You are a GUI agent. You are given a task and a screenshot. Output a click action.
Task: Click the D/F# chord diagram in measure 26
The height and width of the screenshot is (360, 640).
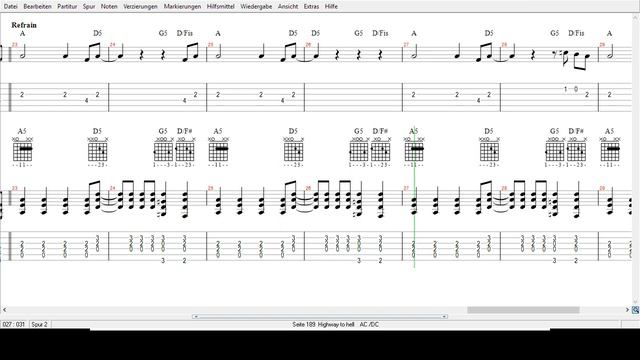pos(381,152)
